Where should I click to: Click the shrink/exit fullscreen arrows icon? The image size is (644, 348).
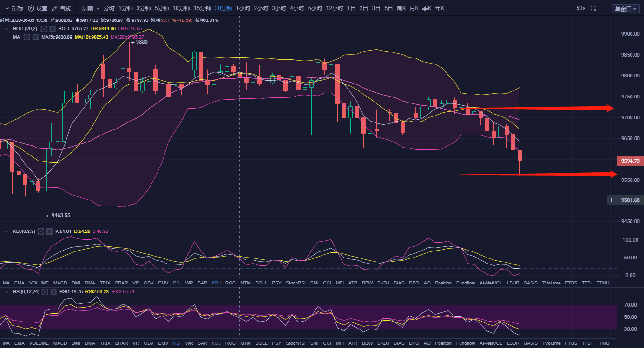click(593, 8)
